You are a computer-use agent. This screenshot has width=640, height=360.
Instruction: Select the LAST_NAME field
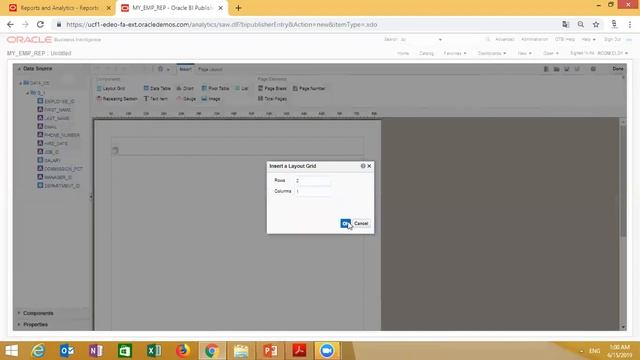click(x=53, y=118)
